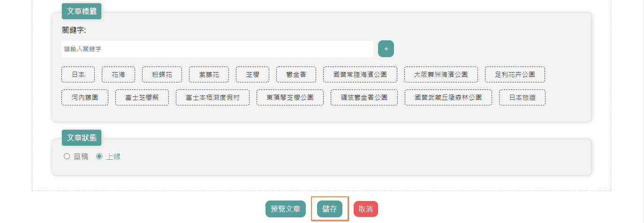Pick the 國營常陸海濱公園 tag
Viewport: 644px width, 223px height.
[360, 74]
